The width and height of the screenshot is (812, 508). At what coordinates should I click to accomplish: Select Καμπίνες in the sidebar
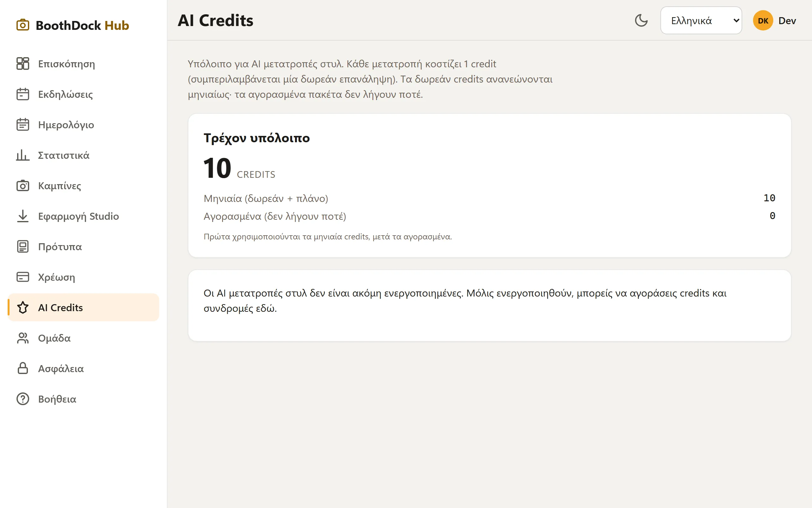83,185
